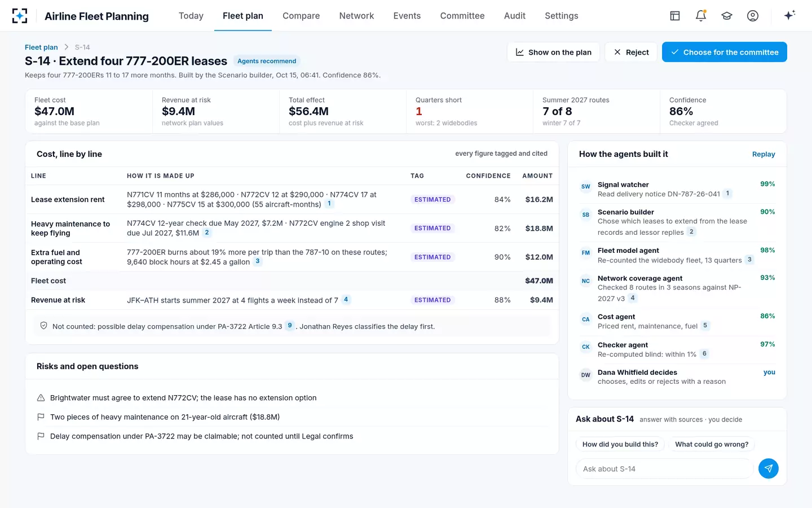Screen dimensions: 812x508
Task: Open the Events tab
Action: click(407, 16)
